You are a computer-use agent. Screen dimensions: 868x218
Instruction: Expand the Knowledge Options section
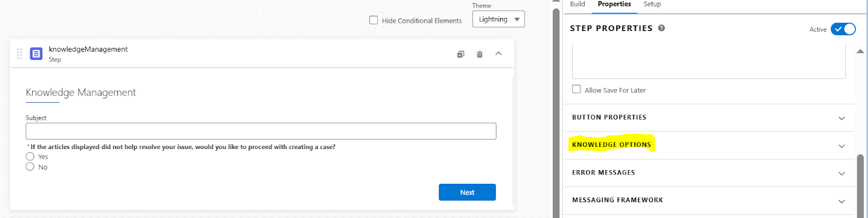click(841, 146)
